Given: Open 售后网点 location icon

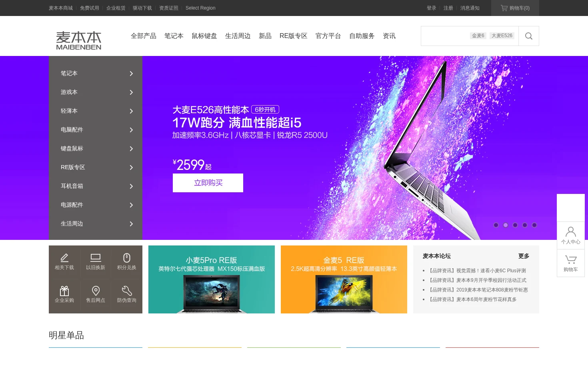Looking at the screenshot, I should 96,295.
